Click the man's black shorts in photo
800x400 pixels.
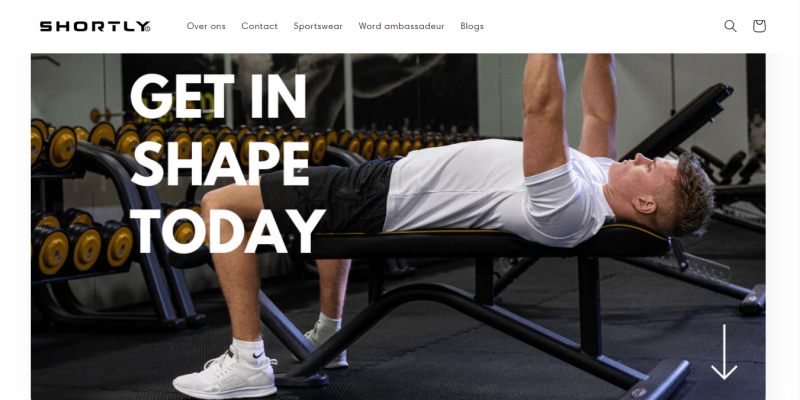(x=329, y=194)
